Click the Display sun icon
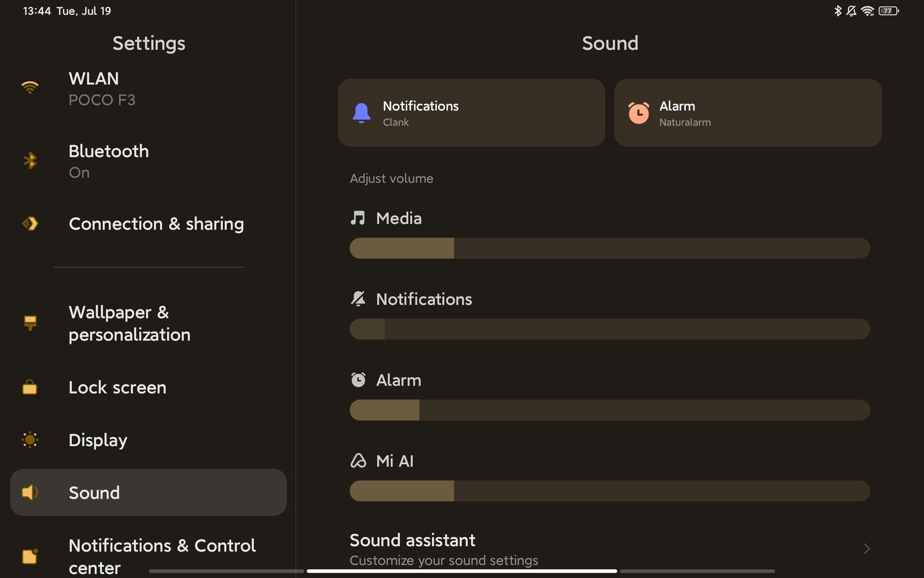The height and width of the screenshot is (578, 924). 30,440
